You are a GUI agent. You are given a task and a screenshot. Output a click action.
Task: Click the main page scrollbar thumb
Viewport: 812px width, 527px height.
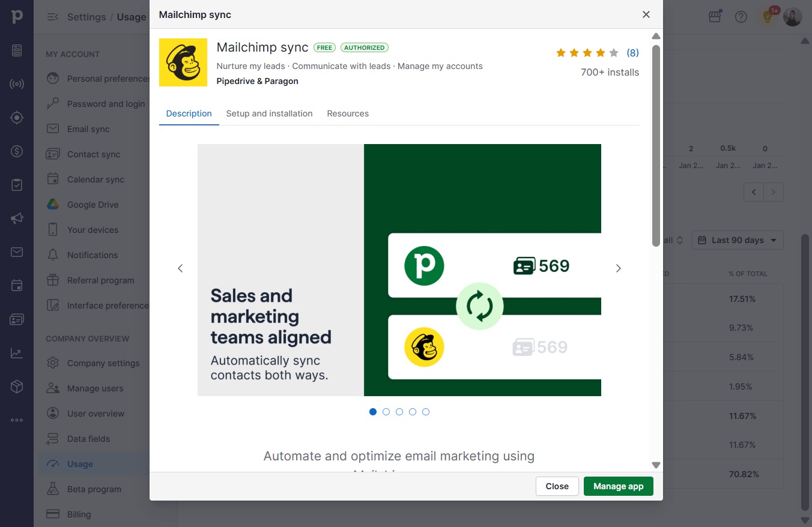coord(805,372)
